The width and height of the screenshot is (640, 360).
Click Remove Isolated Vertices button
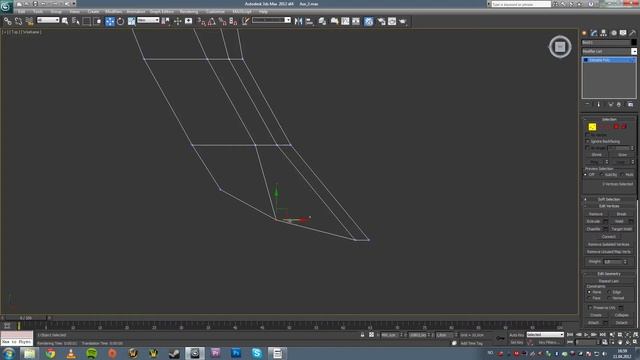click(609, 244)
